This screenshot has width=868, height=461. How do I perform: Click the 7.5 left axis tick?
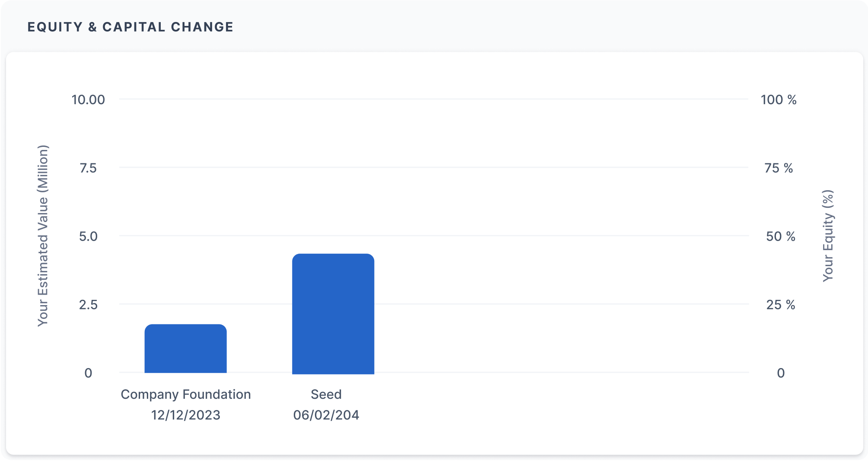(88, 168)
